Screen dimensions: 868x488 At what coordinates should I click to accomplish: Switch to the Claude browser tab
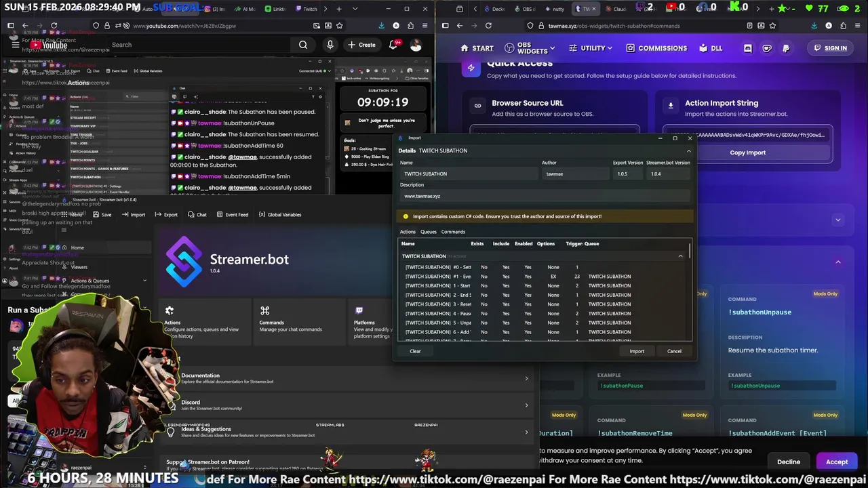(x=614, y=9)
